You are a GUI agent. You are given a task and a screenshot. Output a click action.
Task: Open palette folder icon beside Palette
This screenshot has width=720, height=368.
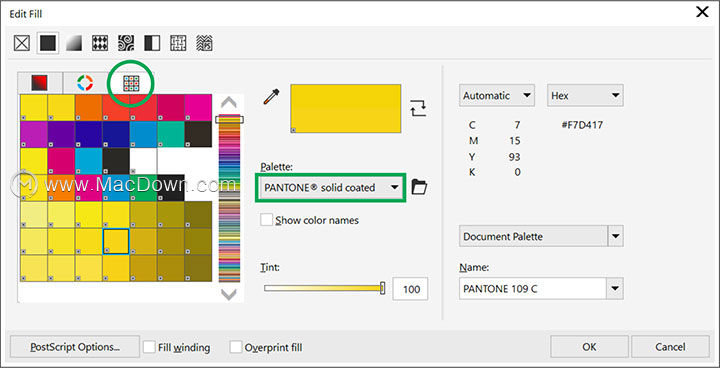[419, 187]
